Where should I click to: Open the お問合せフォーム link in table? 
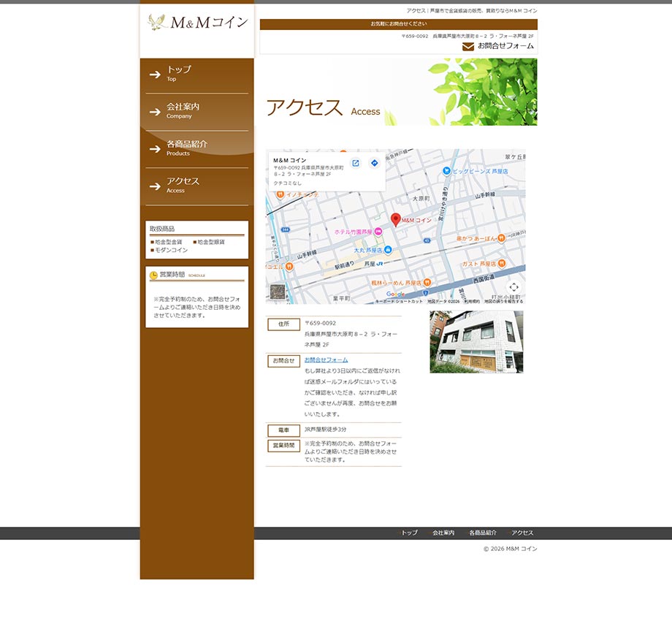[327, 359]
